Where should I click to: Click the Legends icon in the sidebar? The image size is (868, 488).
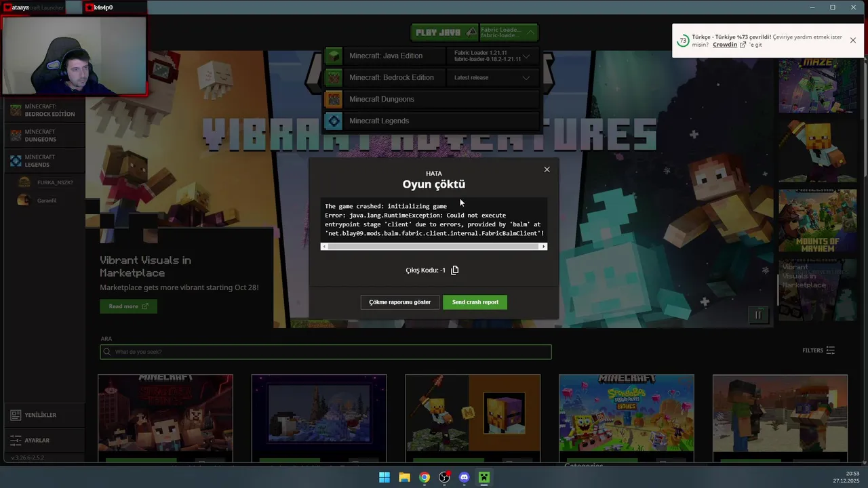[16, 161]
